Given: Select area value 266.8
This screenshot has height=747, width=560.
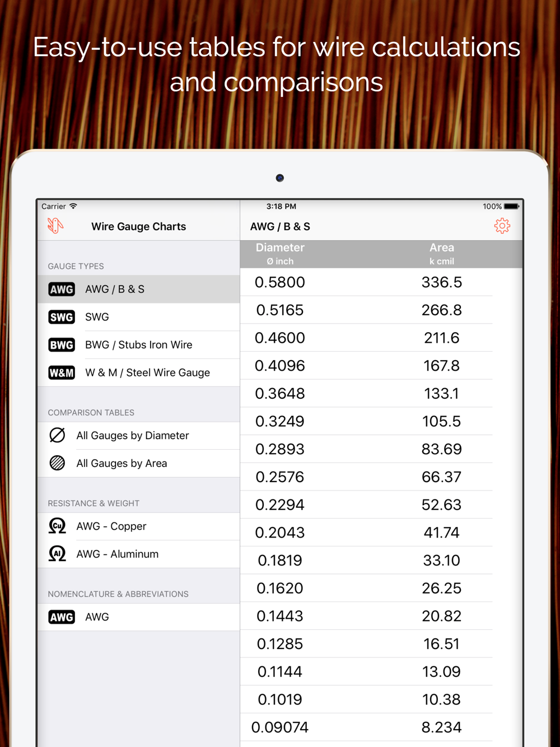Looking at the screenshot, I should [442, 310].
